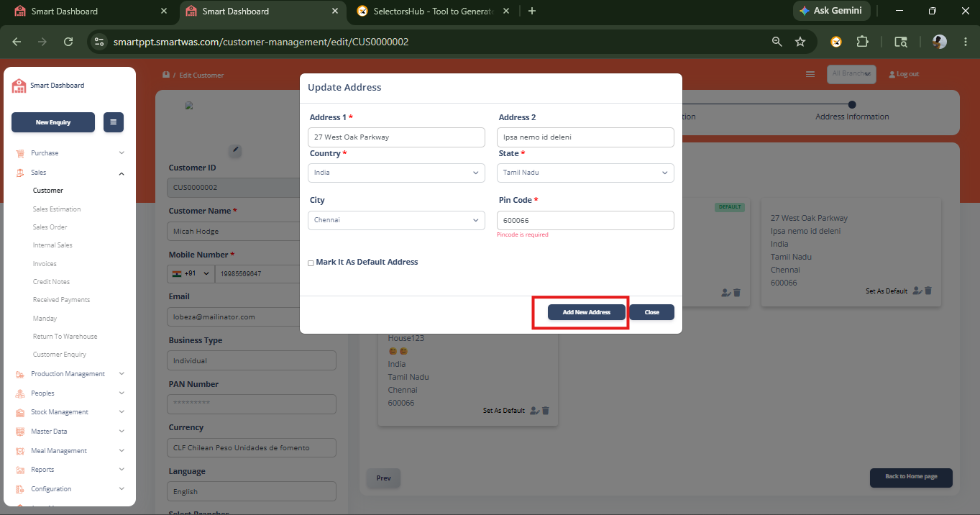Click the Master Data icon

tap(19, 432)
